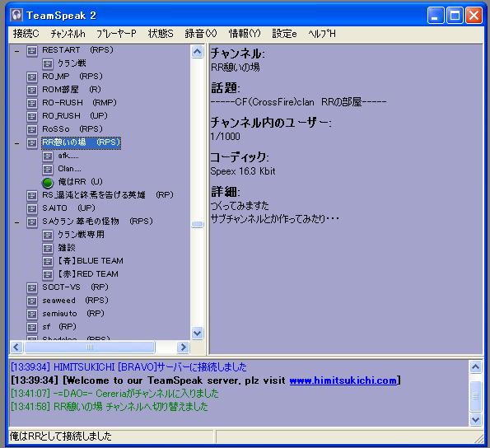The height and width of the screenshot is (448, 490).
Task: Open the www.himitsukichi.com link in the log
Action: tap(343, 380)
